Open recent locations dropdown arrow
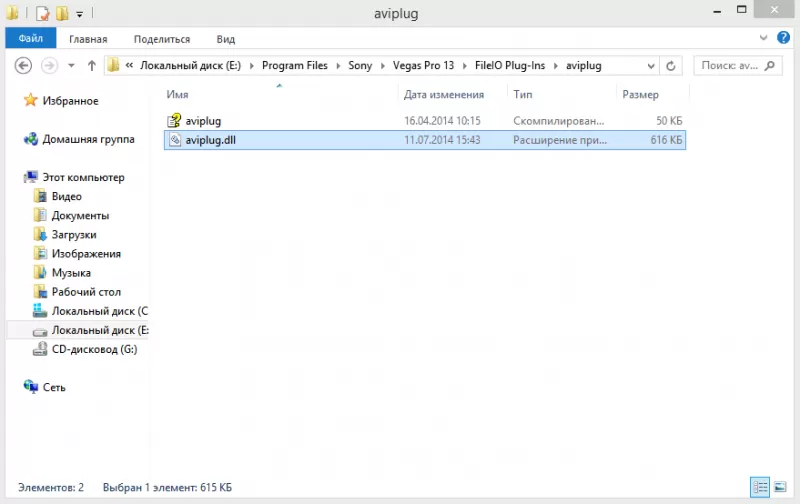Viewport: 800px width, 504px height. pos(71,66)
